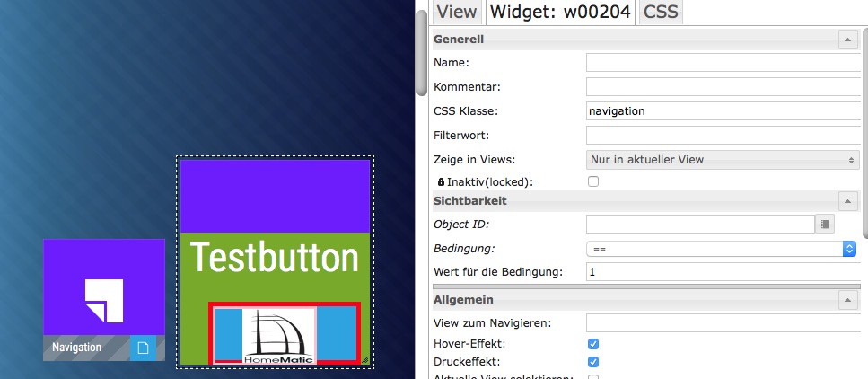Click the Navigation tile's folded-page icon
868x379 pixels.
point(103,299)
